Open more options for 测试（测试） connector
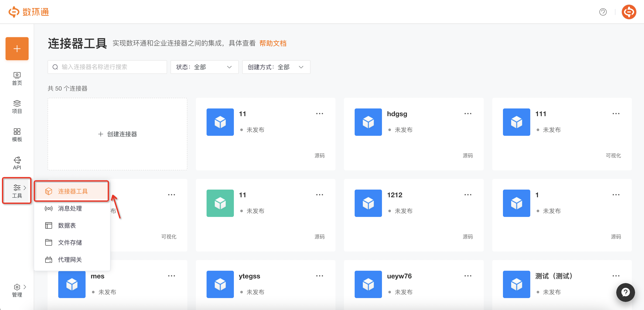This screenshot has height=310, width=644. 616,276
